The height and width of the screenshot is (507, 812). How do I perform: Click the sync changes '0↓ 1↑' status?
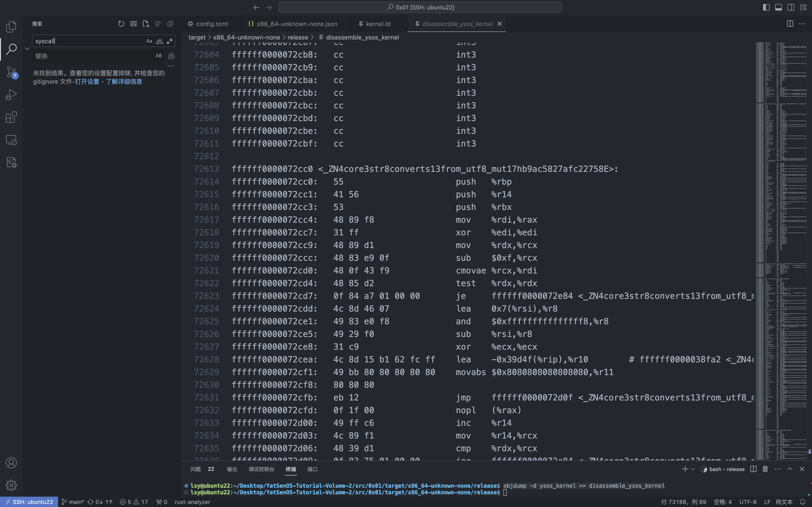click(x=100, y=502)
